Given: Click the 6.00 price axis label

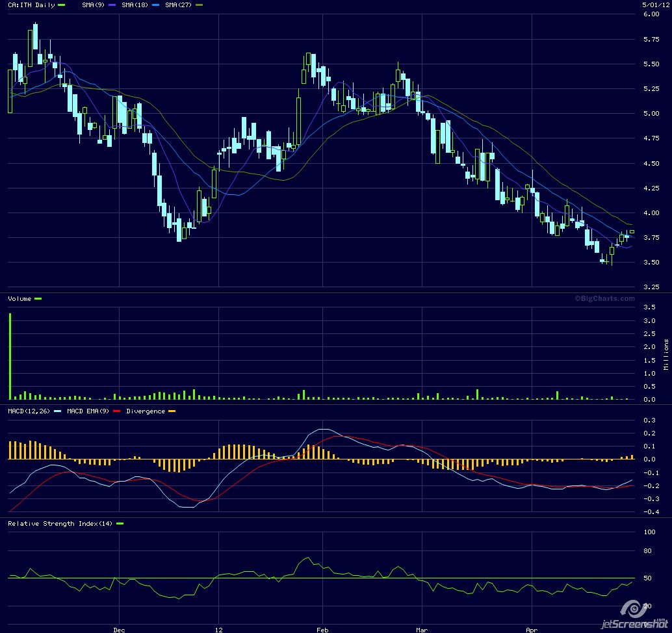Looking at the screenshot, I should coord(651,14).
